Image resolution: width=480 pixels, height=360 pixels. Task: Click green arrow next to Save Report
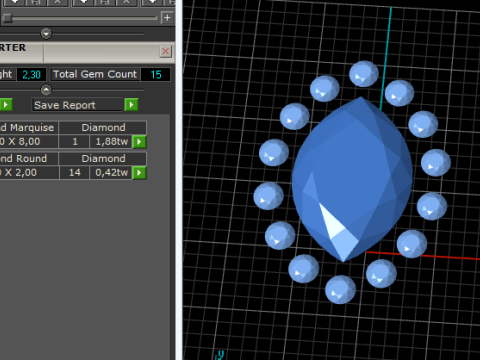pos(131,105)
